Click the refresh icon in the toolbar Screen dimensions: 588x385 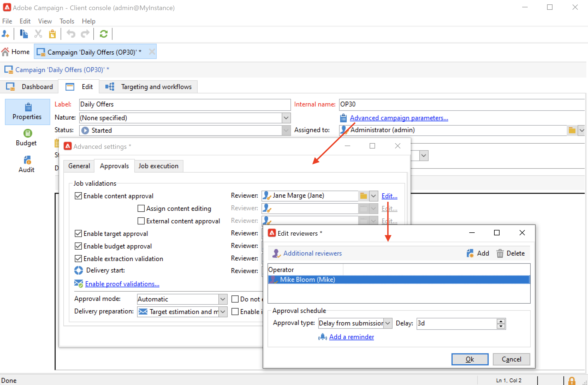(x=103, y=34)
